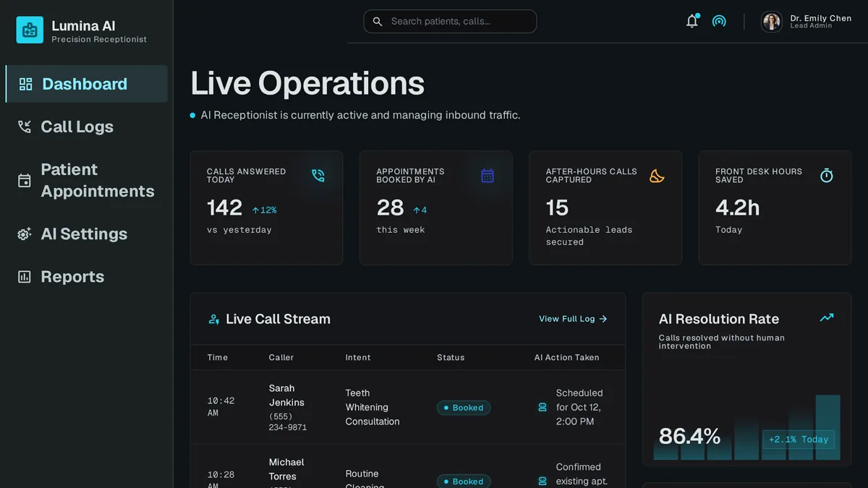868x488 pixels.
Task: Click Dr. Emily Chen's name
Action: click(821, 18)
